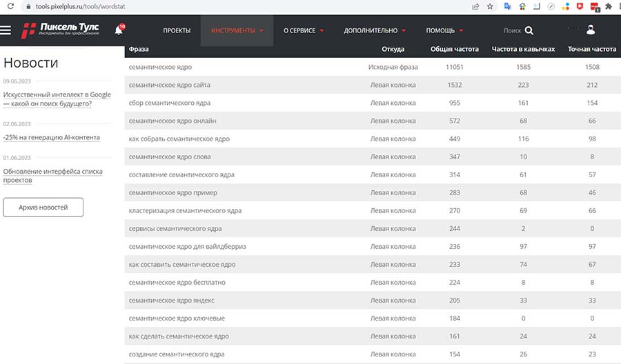The width and height of the screenshot is (621, 364).
Task: Open news about AI in Google search
Action: [57, 99]
